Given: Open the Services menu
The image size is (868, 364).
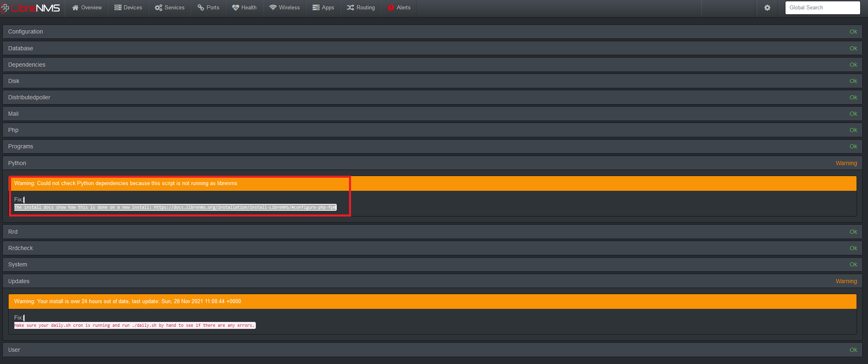Looking at the screenshot, I should click(170, 8).
